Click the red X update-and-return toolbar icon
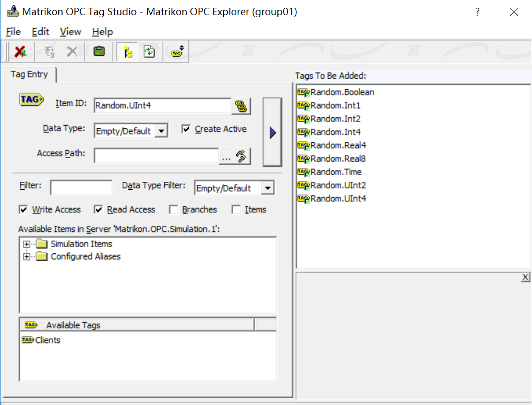Image resolution: width=532 pixels, height=405 pixels. (x=20, y=52)
